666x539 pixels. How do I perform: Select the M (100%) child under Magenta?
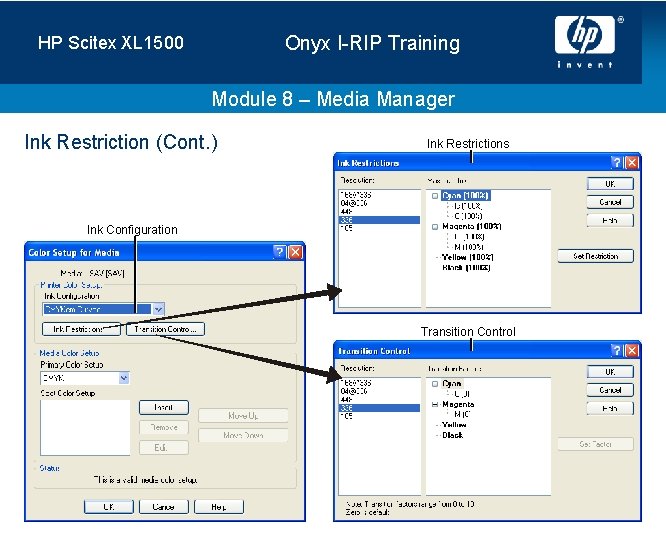469,247
